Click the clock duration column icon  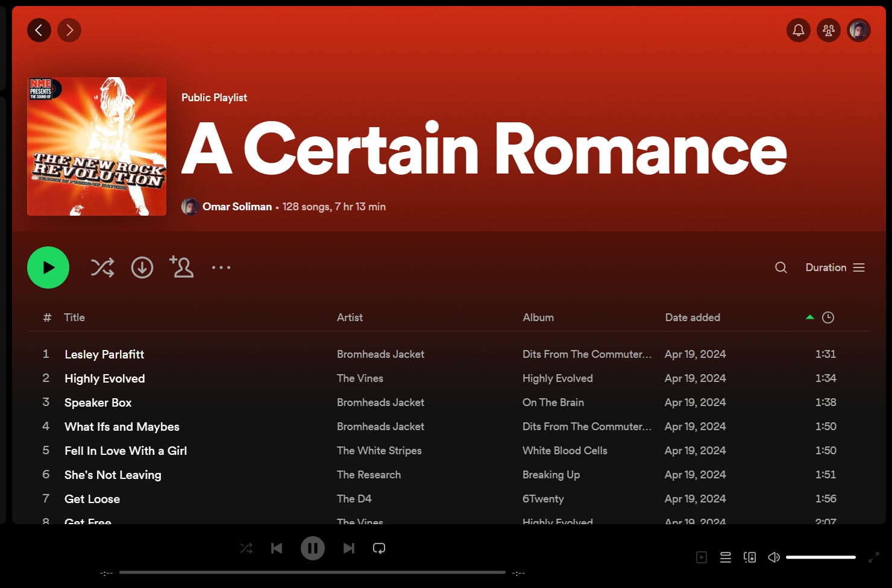tap(828, 317)
